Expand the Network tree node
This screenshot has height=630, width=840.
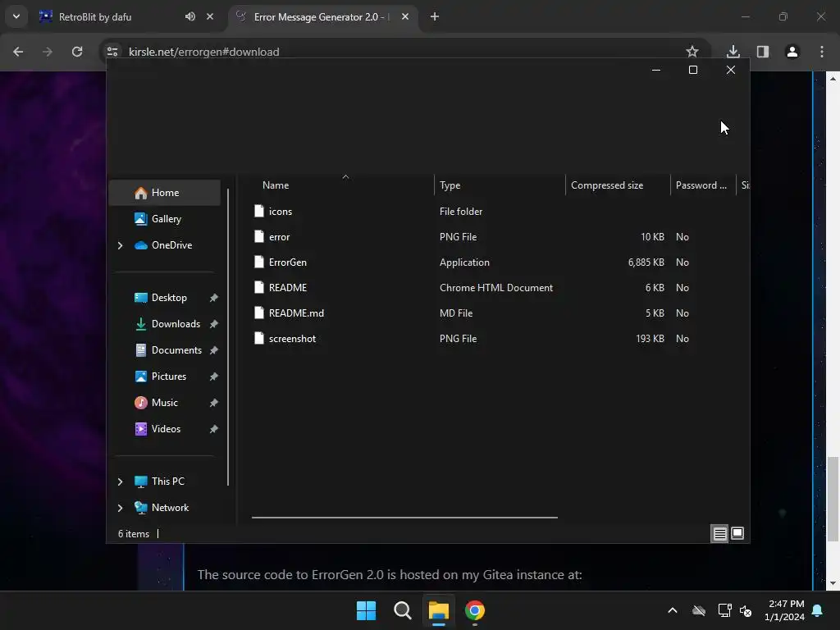pyautogui.click(x=120, y=508)
